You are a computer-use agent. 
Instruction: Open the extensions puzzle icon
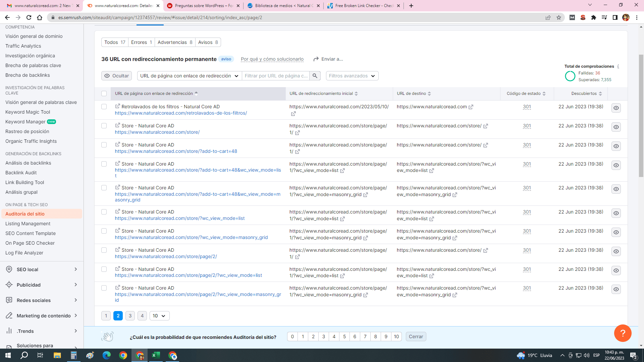[594, 17]
